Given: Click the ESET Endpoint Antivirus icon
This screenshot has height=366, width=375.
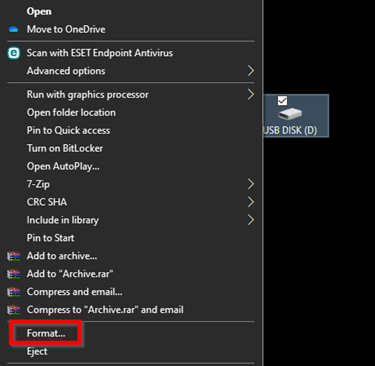Looking at the screenshot, I should [x=14, y=53].
